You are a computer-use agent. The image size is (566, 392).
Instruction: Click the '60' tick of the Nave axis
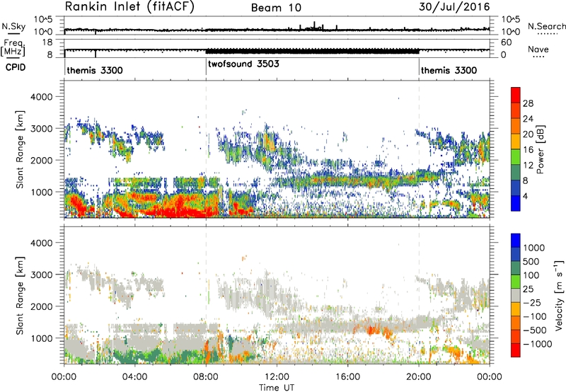coord(506,42)
